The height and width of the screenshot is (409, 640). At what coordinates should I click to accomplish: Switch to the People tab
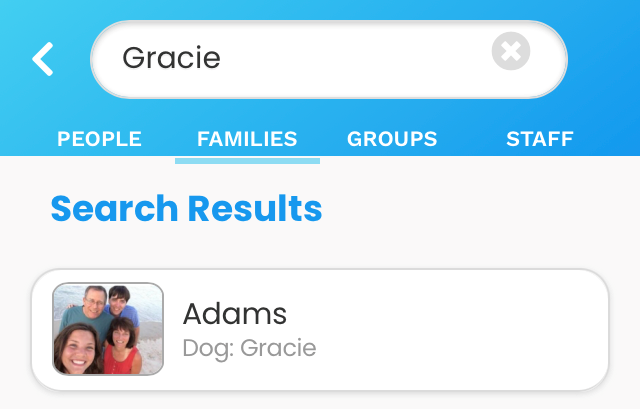[x=99, y=139]
